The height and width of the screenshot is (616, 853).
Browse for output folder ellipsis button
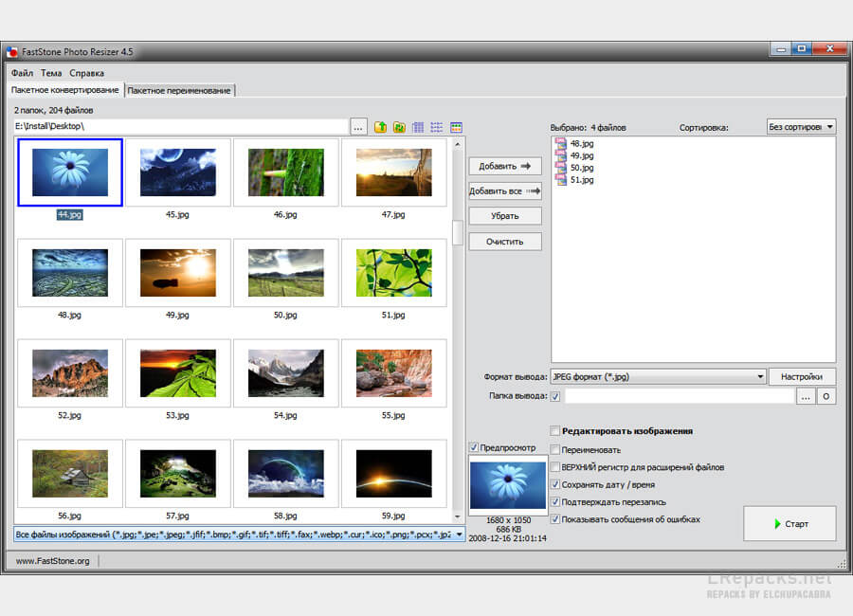805,397
